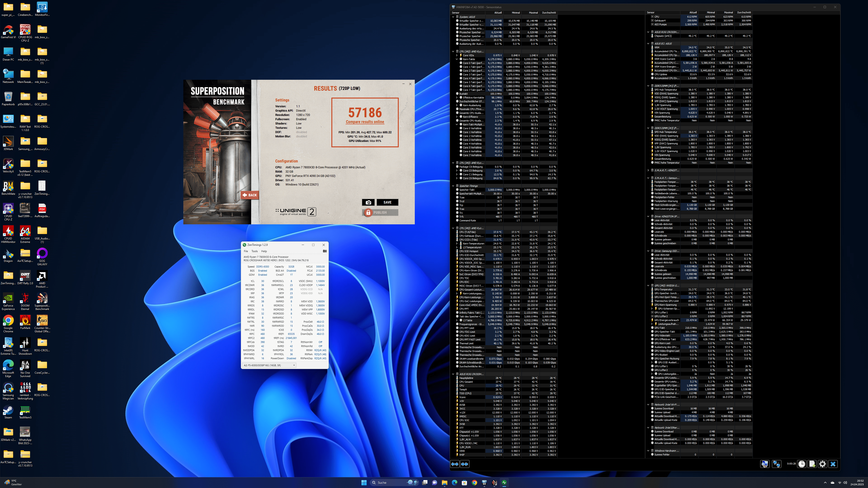Screen dimensions: 868x488
Task: Reset HWiNFO timer with clock icon
Action: (x=802, y=464)
